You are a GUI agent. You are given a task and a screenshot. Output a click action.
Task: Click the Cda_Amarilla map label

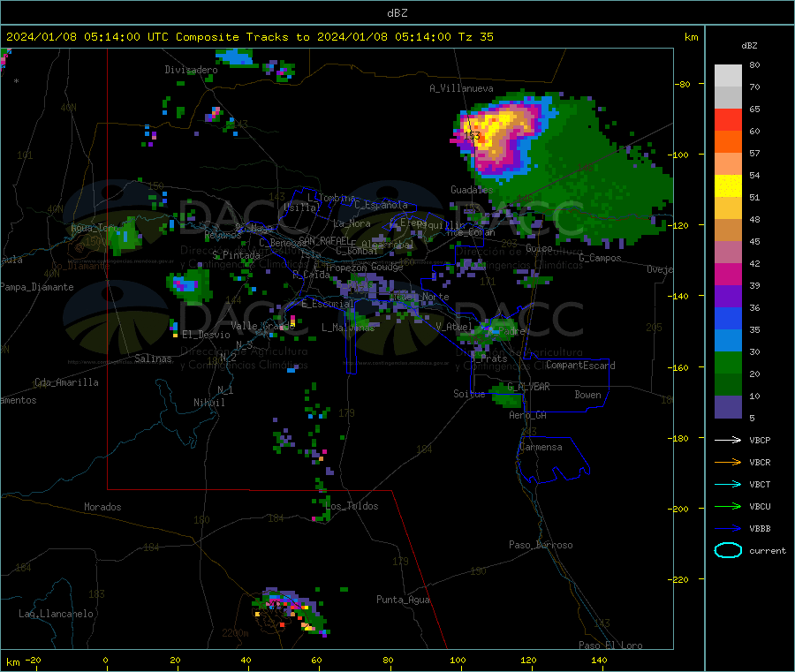66,382
